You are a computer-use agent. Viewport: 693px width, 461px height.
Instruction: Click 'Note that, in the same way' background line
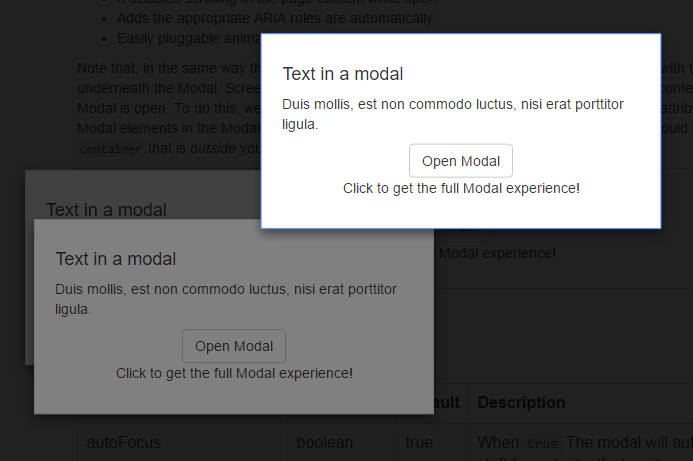coord(169,68)
